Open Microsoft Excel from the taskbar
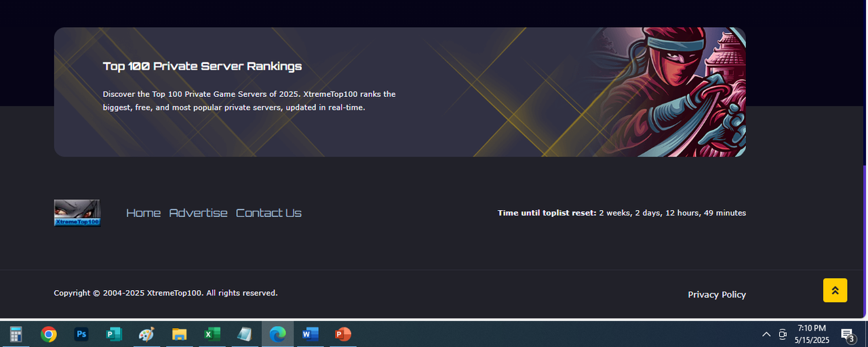The width and height of the screenshot is (868, 347). (x=212, y=334)
